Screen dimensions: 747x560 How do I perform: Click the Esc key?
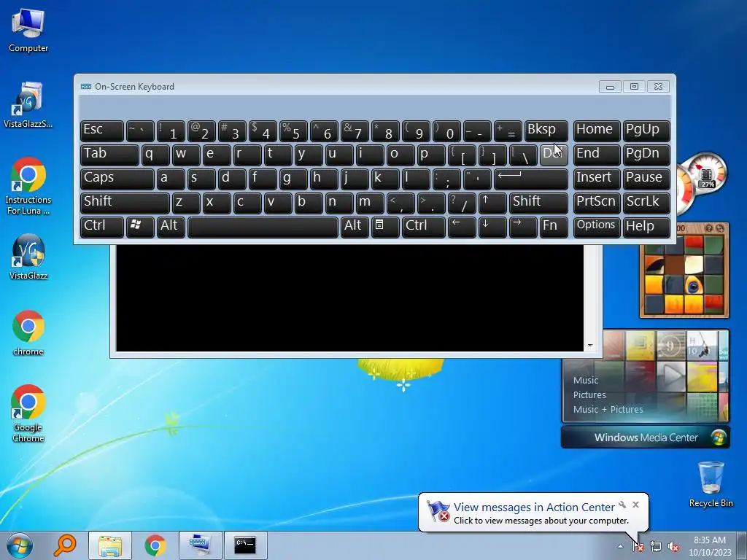coord(102,131)
